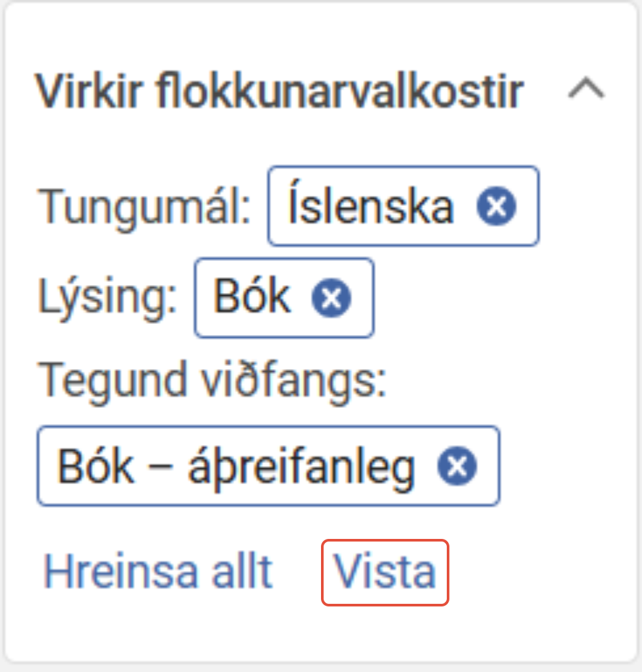Remove the Bók – áþreifanleg filter
The image size is (642, 672).
tap(457, 466)
